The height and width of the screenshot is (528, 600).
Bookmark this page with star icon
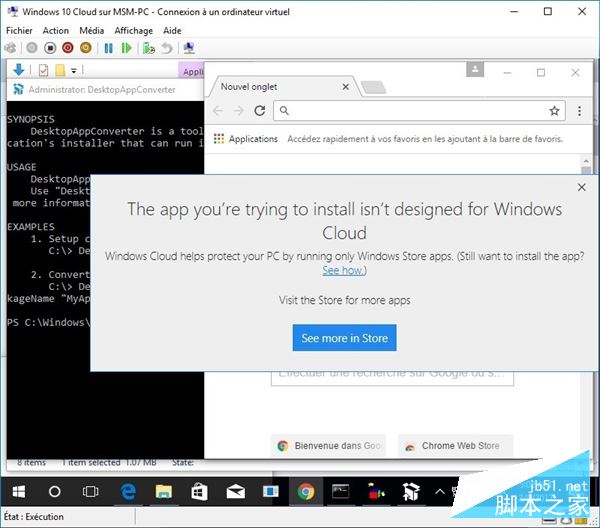click(554, 111)
